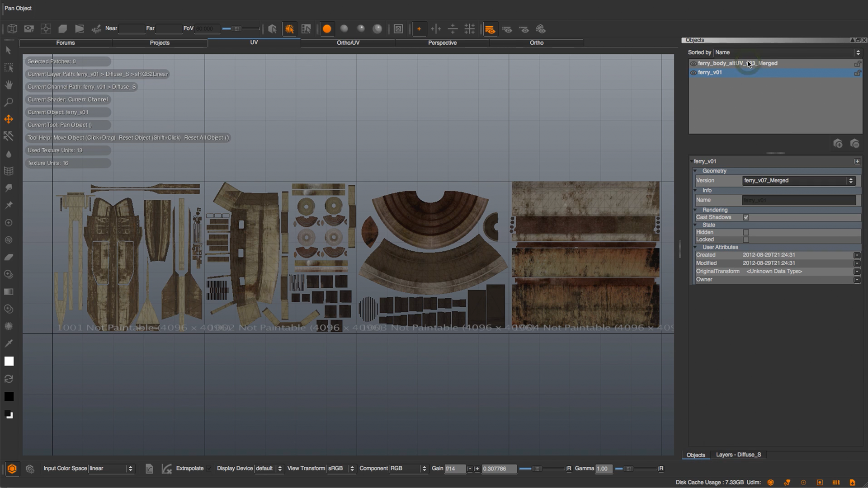Add user attribute with ferry_v01 plus button
868x488 pixels.
click(857, 161)
